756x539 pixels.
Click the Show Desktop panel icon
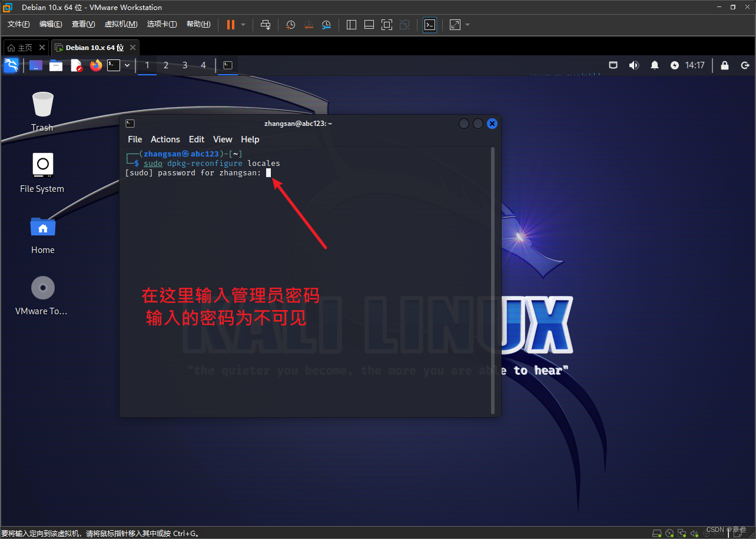[x=36, y=65]
